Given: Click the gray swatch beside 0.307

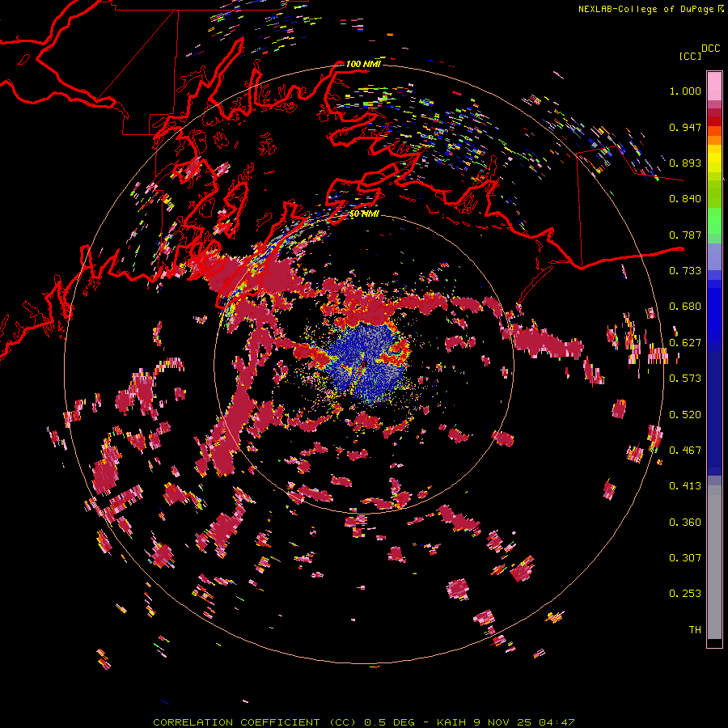Looking at the screenshot, I should (714, 561).
